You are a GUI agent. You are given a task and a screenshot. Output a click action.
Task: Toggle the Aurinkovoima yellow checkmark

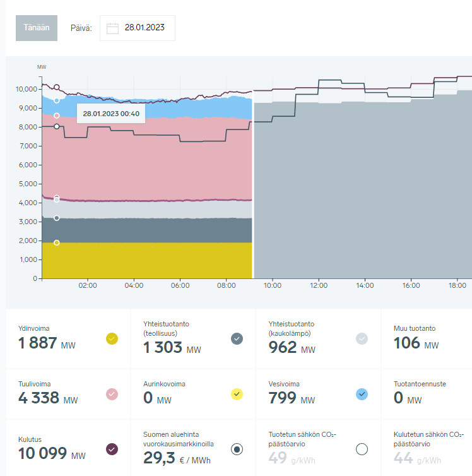[237, 394]
